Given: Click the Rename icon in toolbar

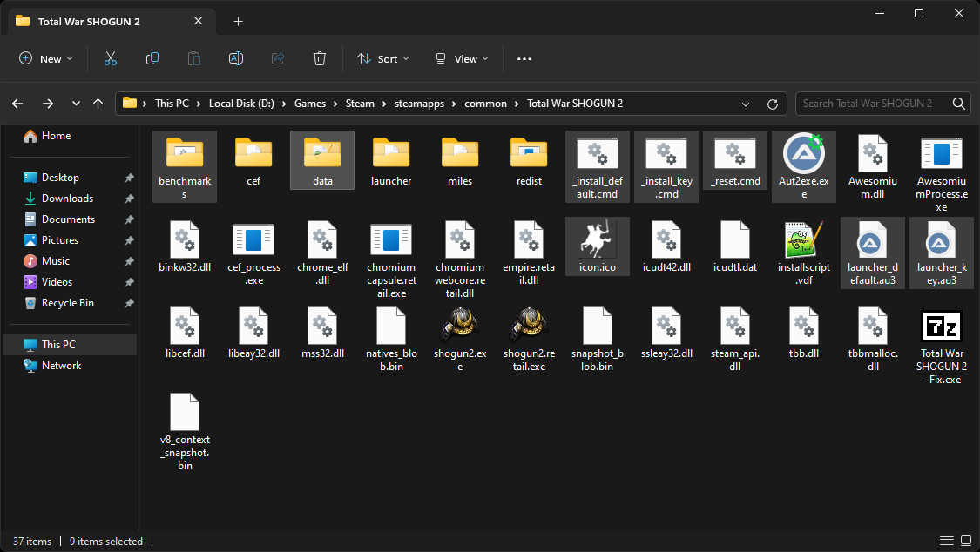Looking at the screenshot, I should pyautogui.click(x=235, y=58).
